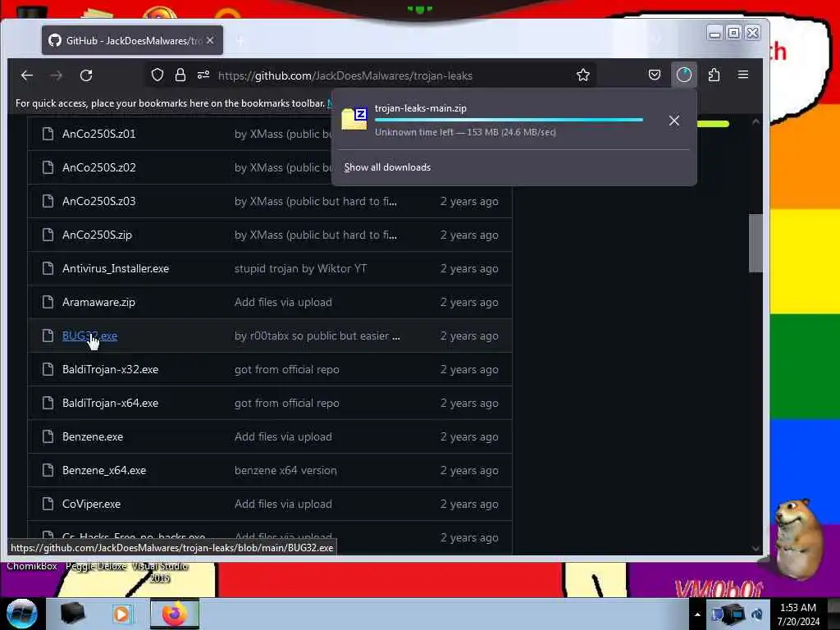This screenshot has height=630, width=840.
Task: Click file icon next to Benzene.exe
Action: click(x=48, y=436)
